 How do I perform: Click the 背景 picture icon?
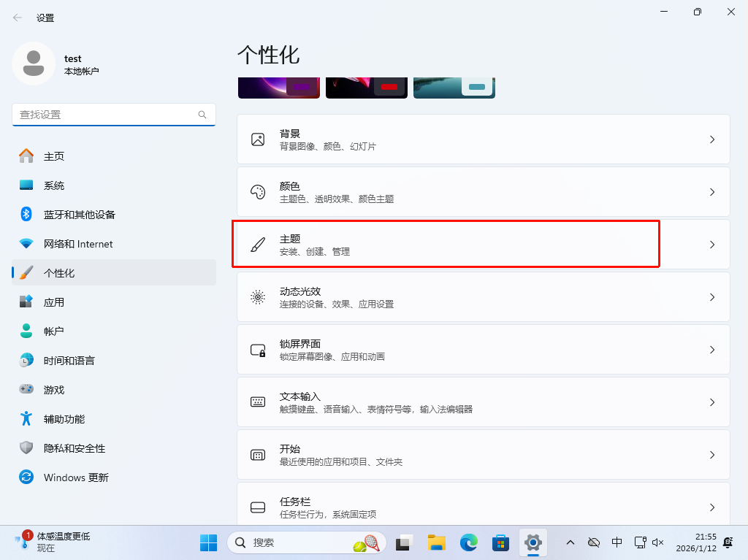point(258,139)
